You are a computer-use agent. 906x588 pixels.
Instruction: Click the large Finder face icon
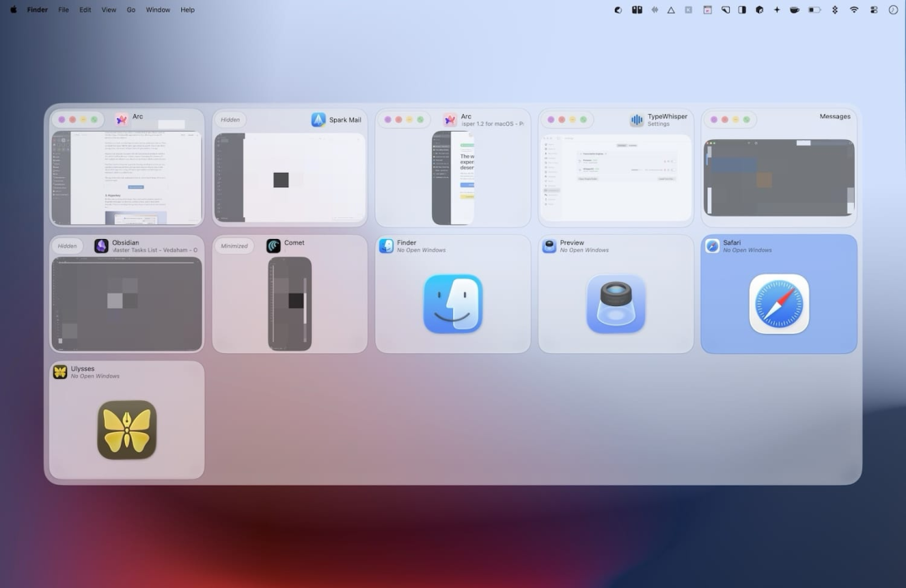[x=453, y=304]
